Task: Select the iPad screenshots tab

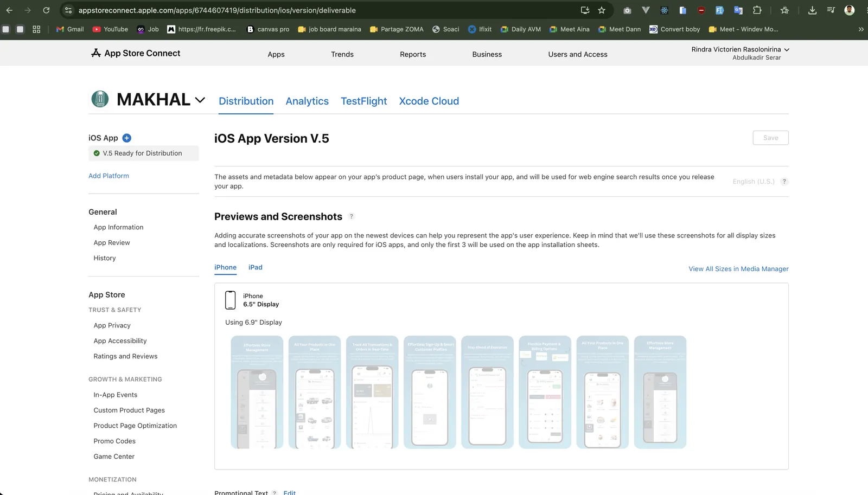Action: [x=256, y=267]
